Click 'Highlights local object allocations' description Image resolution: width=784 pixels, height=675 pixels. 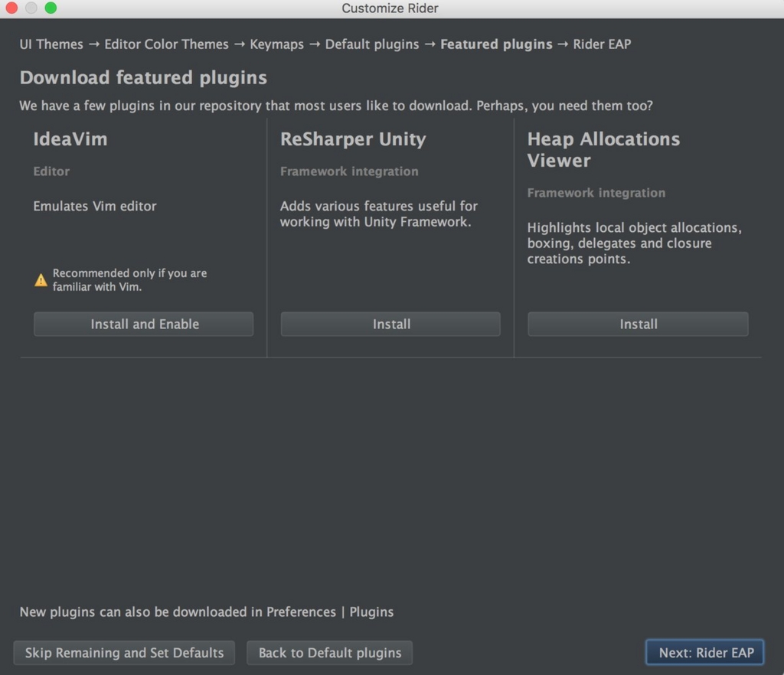pos(634,243)
